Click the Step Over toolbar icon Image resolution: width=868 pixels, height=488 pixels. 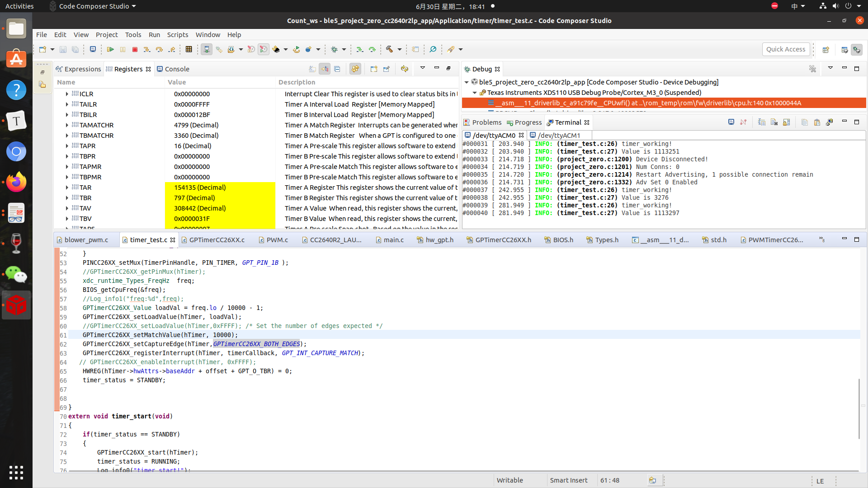tap(159, 49)
